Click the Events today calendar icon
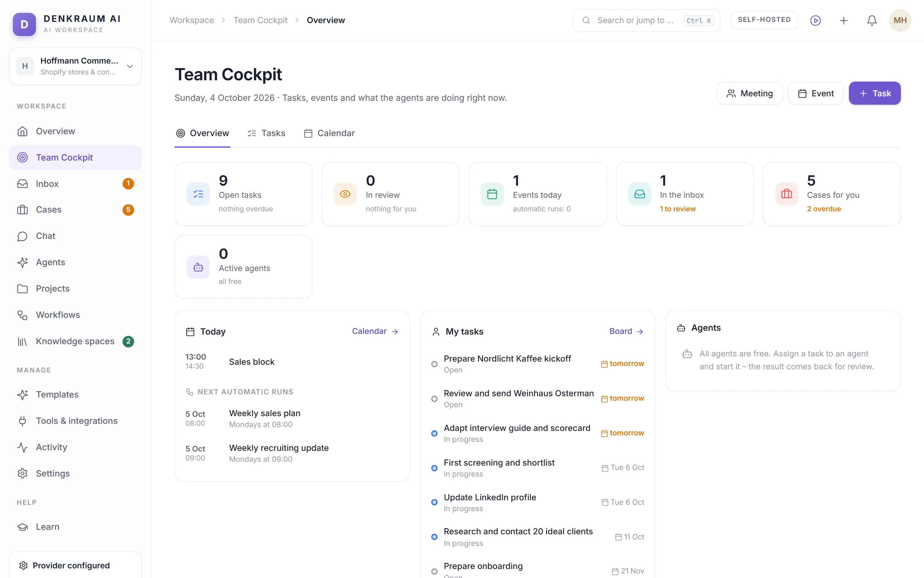The image size is (924, 578). point(492,194)
